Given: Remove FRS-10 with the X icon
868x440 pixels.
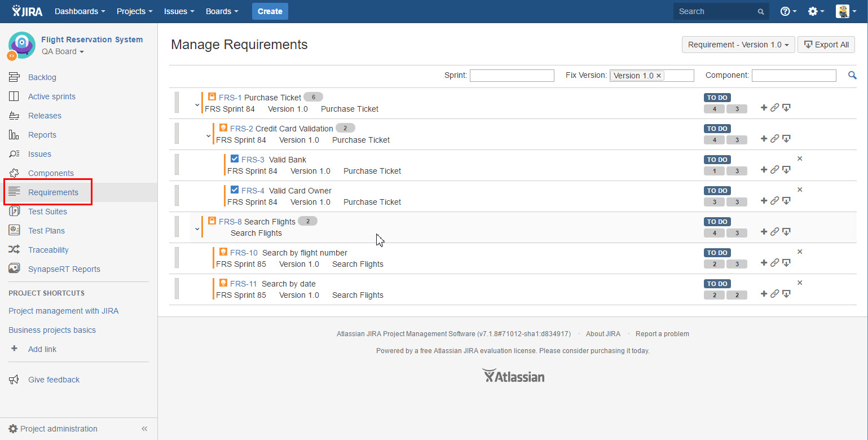Looking at the screenshot, I should 800,252.
